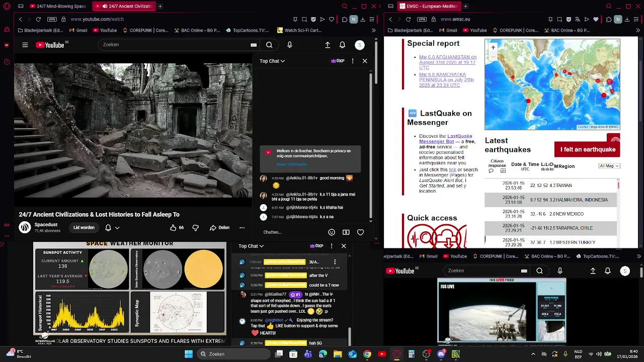Open Mw 6.0 AFGHANISTAN special report link

click(x=448, y=62)
